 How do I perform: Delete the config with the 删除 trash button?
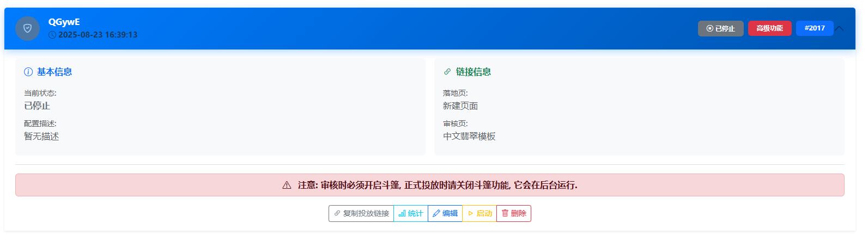pyautogui.click(x=514, y=213)
